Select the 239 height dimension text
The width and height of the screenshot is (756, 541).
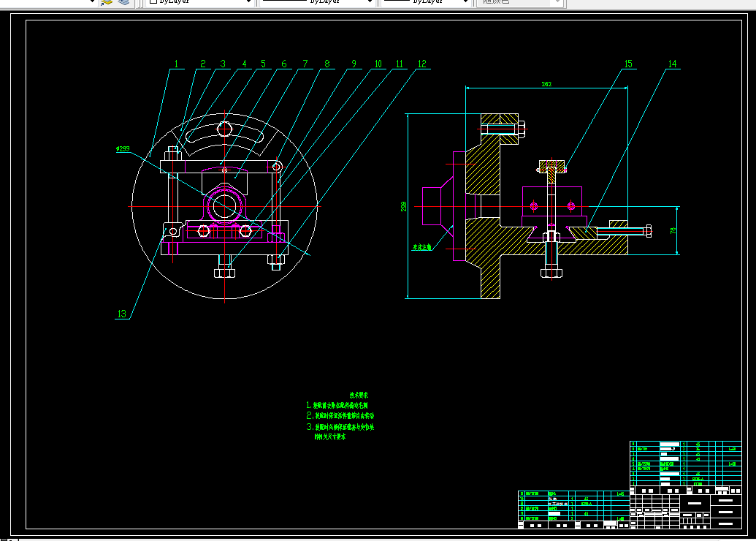point(403,206)
